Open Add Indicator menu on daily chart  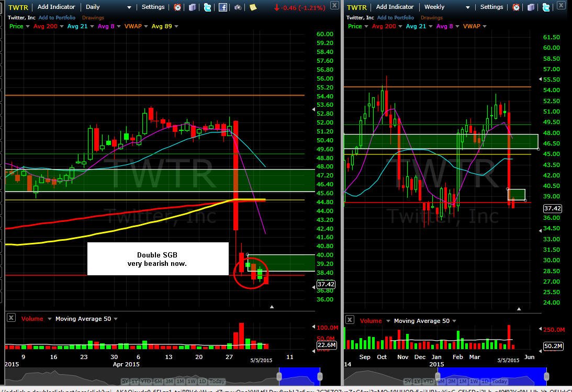point(56,7)
